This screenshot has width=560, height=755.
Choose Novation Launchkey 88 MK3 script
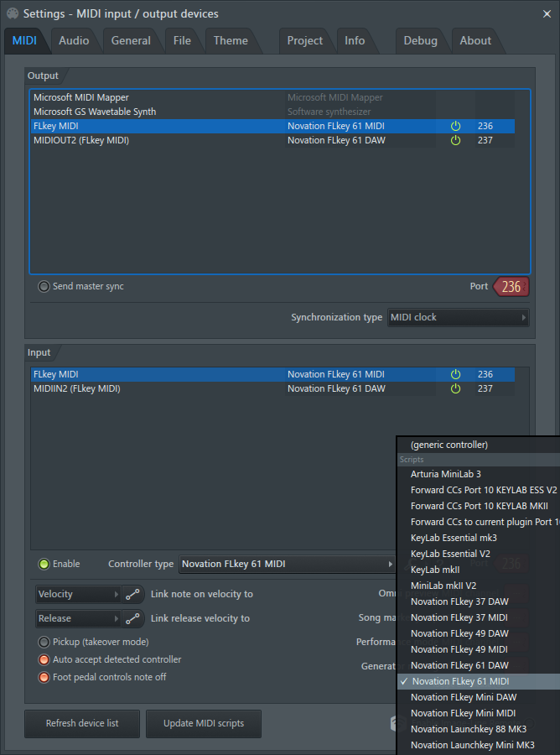(x=480, y=729)
